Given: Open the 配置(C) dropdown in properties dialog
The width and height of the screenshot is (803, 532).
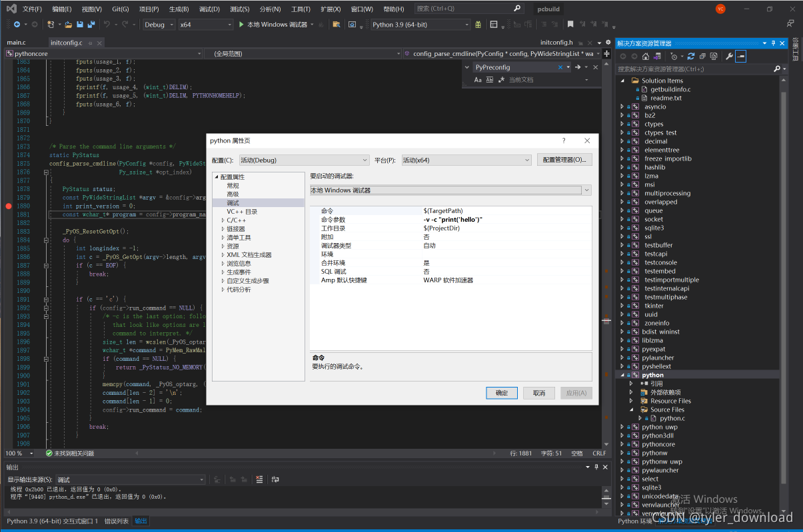Looking at the screenshot, I should 304,160.
